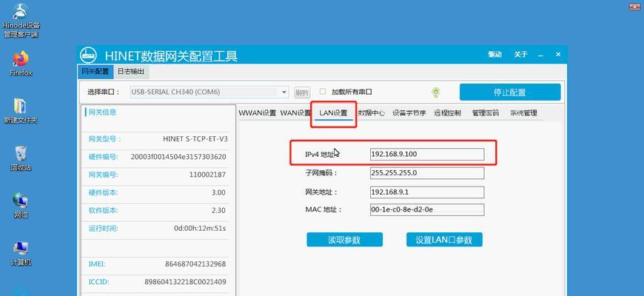644x296 pixels.
Task: Select the gateway number 110002187
Action: 207,175
